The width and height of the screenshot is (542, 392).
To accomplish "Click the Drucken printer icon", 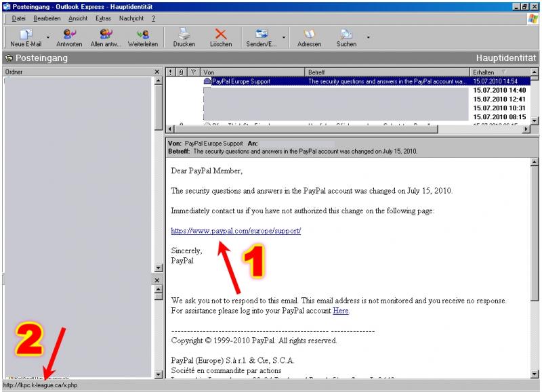I will point(184,35).
